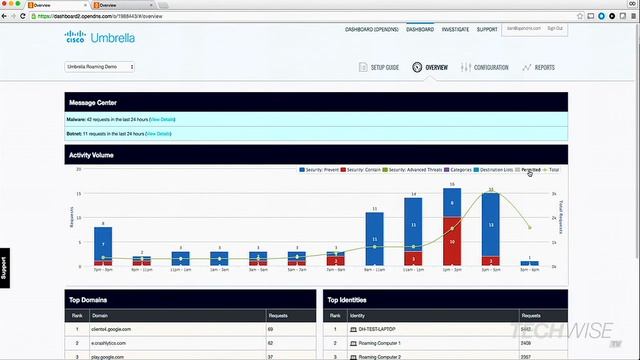Close the second Overview browser tab
The width and height of the screenshot is (640, 360).
click(151, 5)
